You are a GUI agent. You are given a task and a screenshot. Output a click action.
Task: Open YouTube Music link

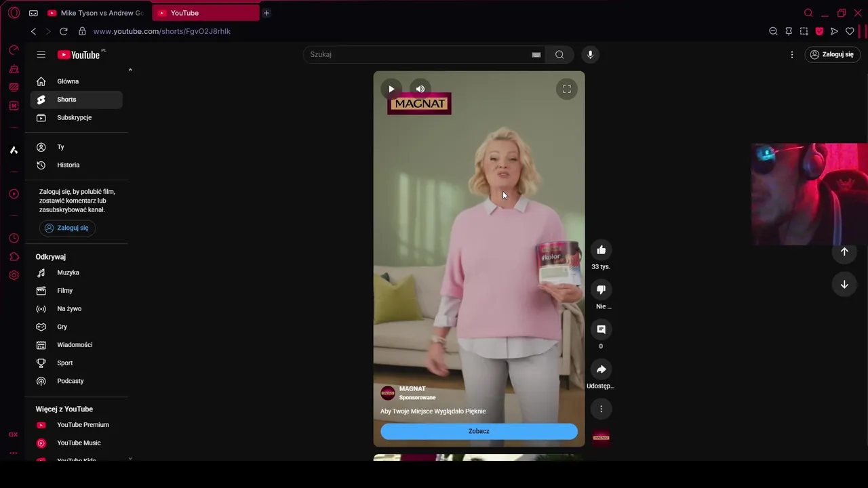(76, 443)
